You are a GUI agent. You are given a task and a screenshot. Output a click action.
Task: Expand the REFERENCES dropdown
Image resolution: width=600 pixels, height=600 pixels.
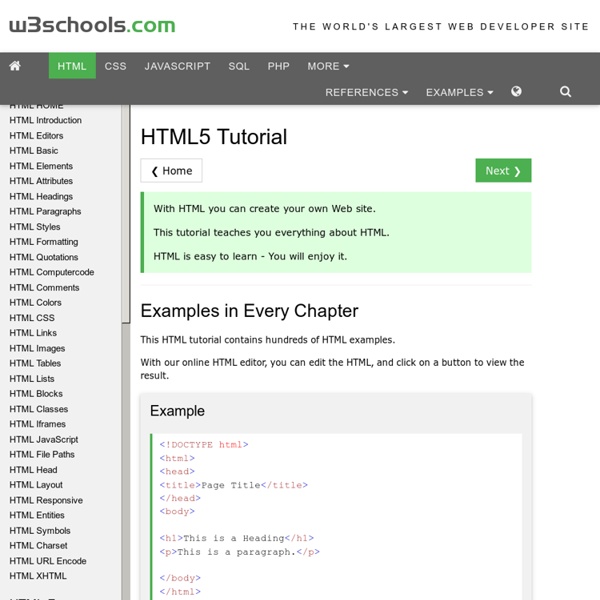point(367,92)
